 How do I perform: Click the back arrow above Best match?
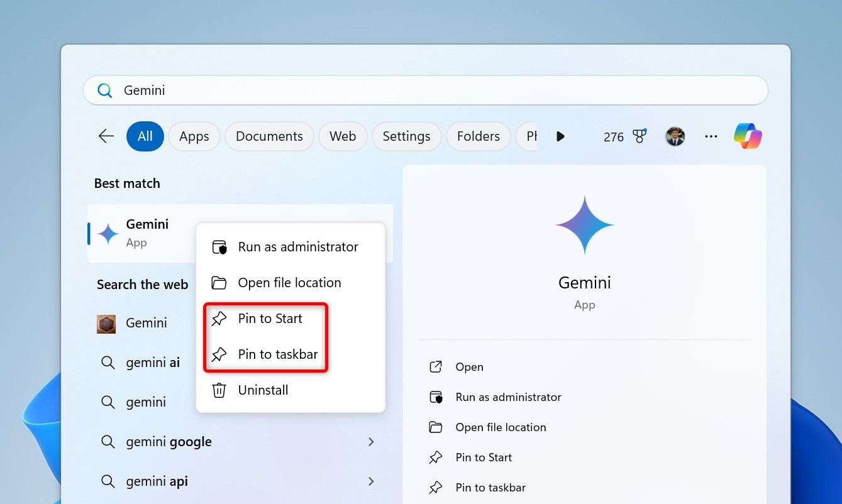point(106,136)
